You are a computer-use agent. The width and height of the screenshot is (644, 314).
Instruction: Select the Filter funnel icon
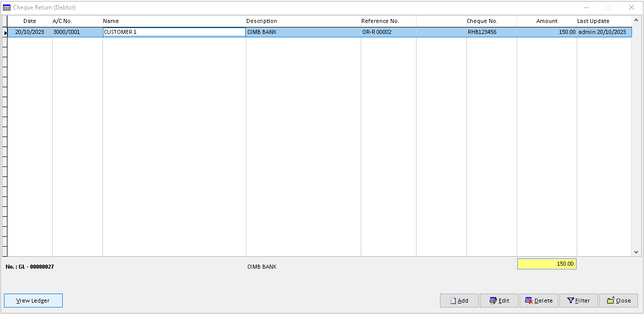tap(570, 301)
